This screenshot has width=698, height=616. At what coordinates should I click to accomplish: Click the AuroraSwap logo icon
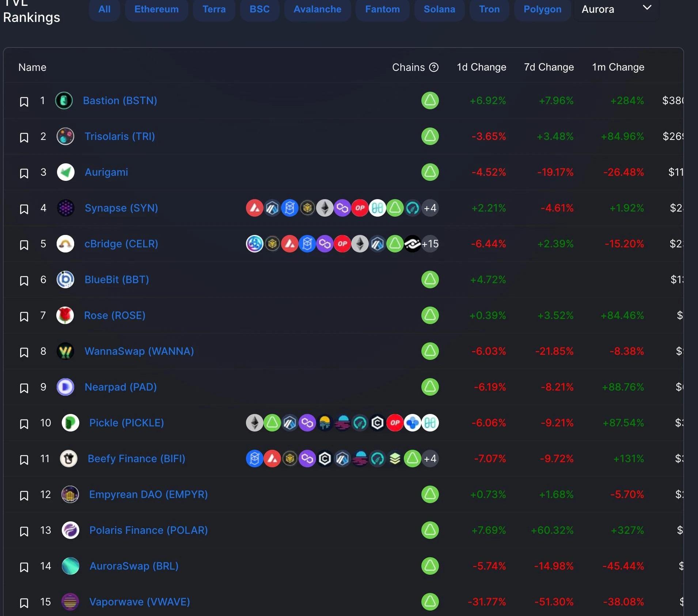tap(71, 566)
